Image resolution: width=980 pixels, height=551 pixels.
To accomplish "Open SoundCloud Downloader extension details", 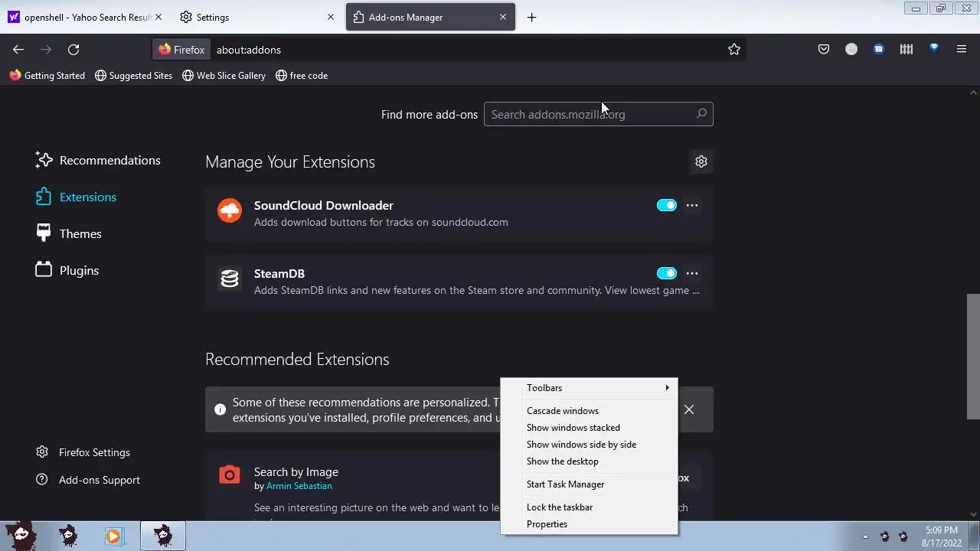I will coord(324,205).
